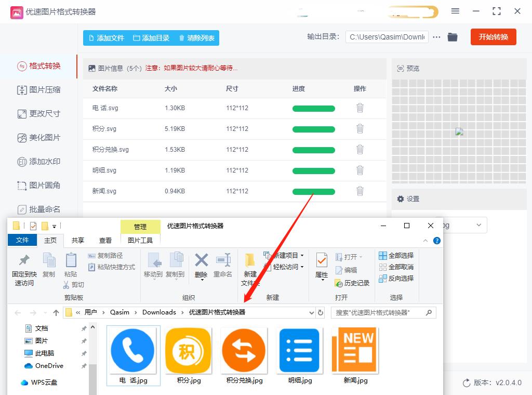The height and width of the screenshot is (395, 532).
Task: Click the green progress bar for 电话.svg
Action: click(x=313, y=108)
